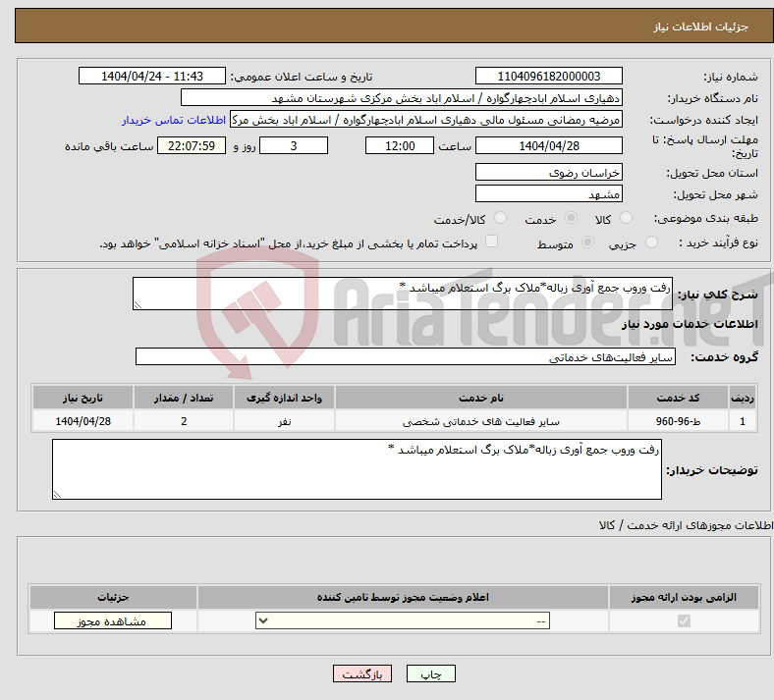The image size is (774, 700).
Task: Click اطلاعات خدمات مورد نیاز section heading
Action: pyautogui.click(x=690, y=324)
